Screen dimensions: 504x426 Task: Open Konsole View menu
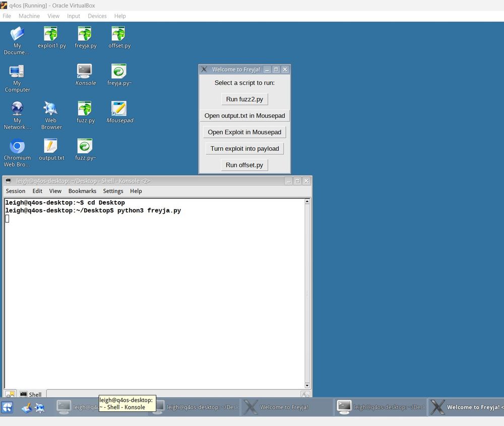point(55,191)
